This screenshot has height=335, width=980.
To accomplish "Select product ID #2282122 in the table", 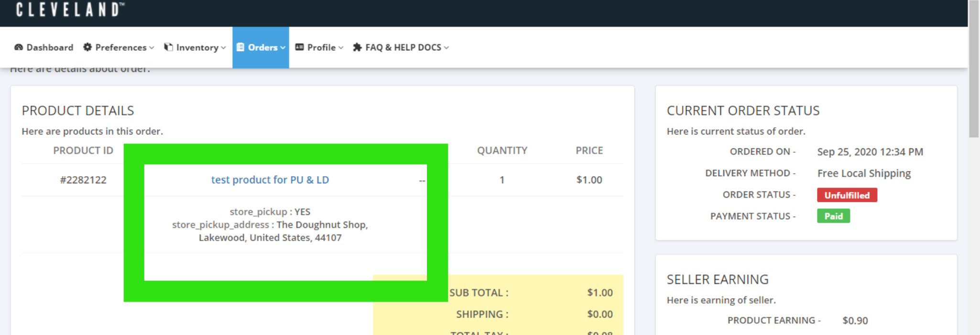I will [x=83, y=180].
